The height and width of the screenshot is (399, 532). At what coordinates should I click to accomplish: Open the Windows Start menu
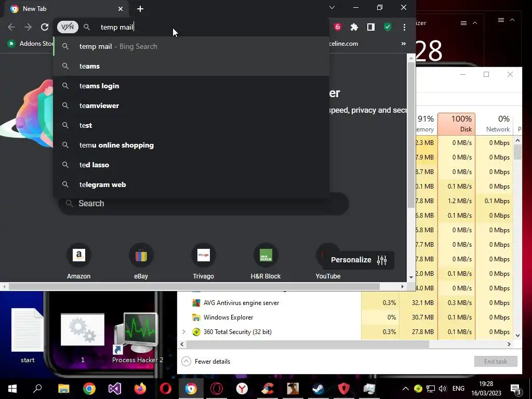coord(12,389)
